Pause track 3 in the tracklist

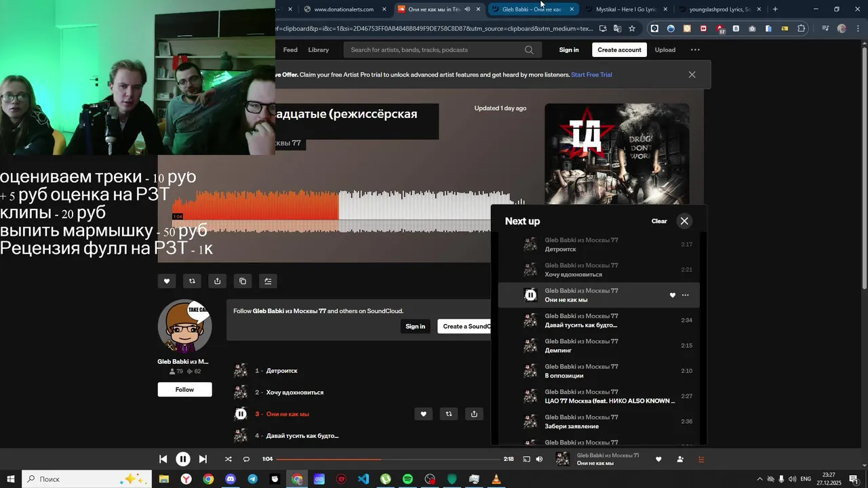pos(241,414)
